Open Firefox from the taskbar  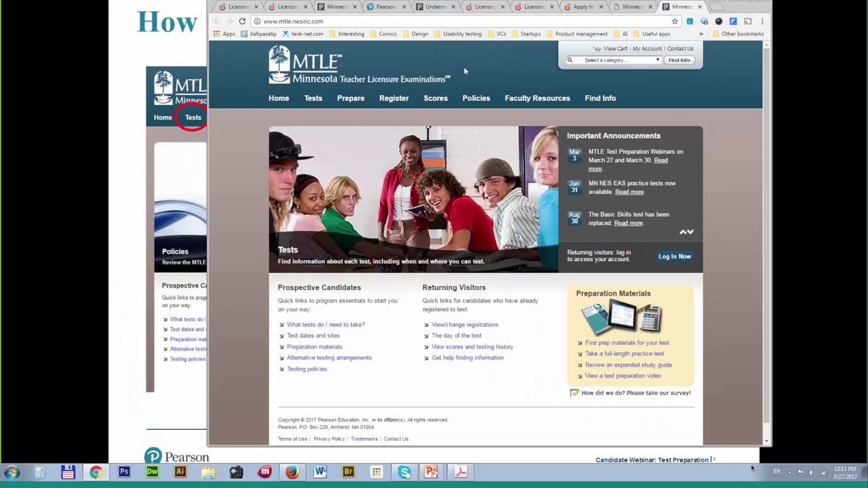click(x=292, y=472)
